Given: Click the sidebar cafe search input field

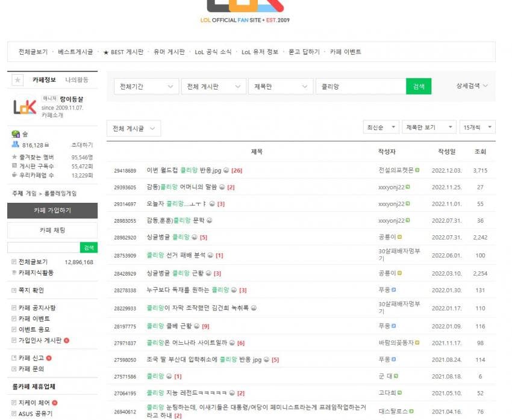Looking at the screenshot, I should click(x=43, y=248).
